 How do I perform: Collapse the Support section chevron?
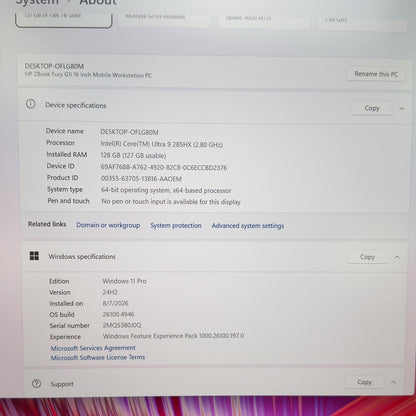point(393,382)
